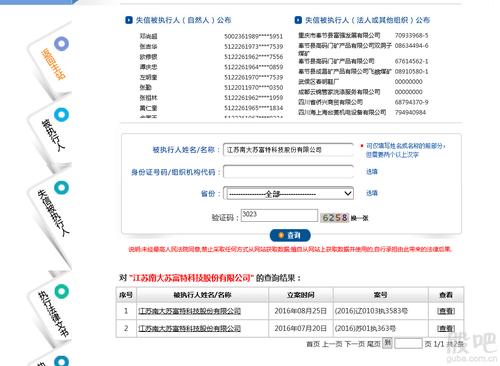
Task: Click the red disclaimer notice below 查询
Action: tap(290, 249)
